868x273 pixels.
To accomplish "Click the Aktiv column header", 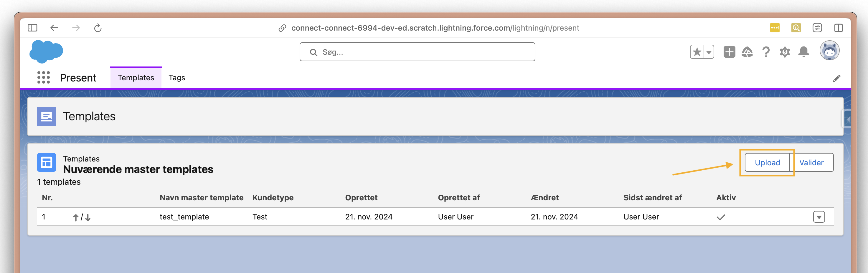I will tap(726, 198).
